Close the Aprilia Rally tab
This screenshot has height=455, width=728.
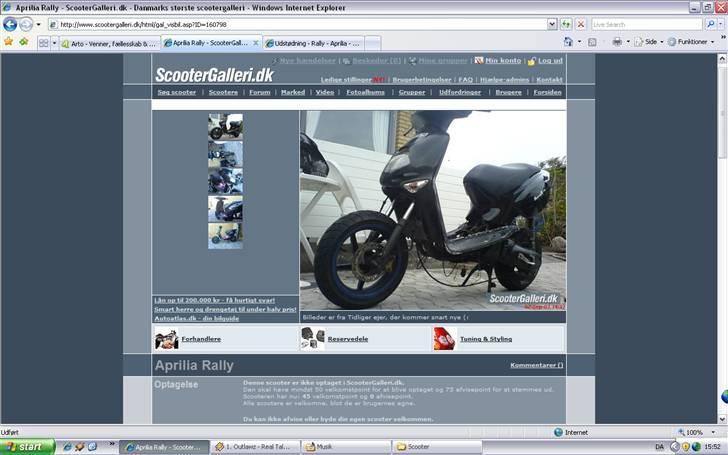click(x=255, y=43)
